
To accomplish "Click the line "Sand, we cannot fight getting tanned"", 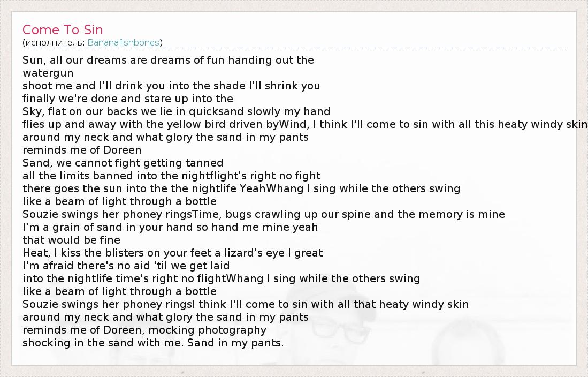I will (x=123, y=163).
